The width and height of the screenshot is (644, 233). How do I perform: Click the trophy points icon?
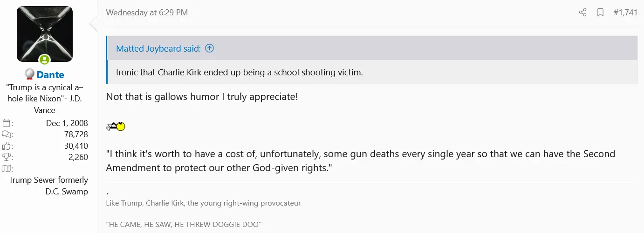click(7, 157)
